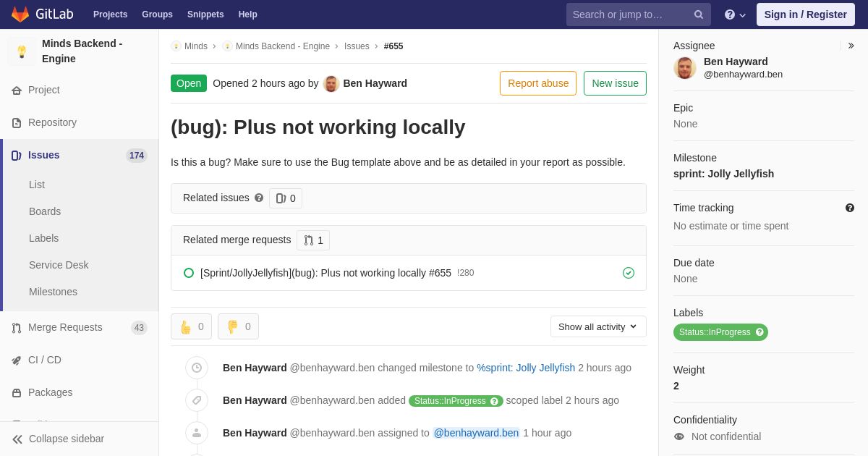Click the label added tag icon in activity
The image size is (868, 456).
pos(197,400)
